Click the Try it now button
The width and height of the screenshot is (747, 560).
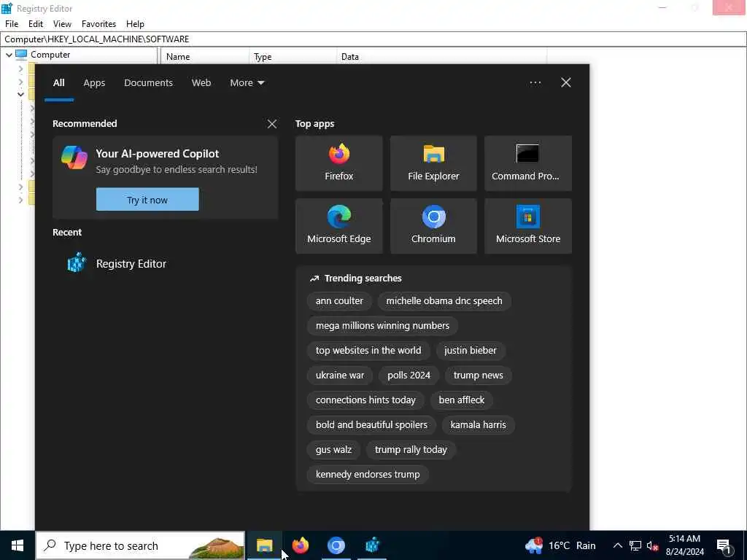[147, 200]
